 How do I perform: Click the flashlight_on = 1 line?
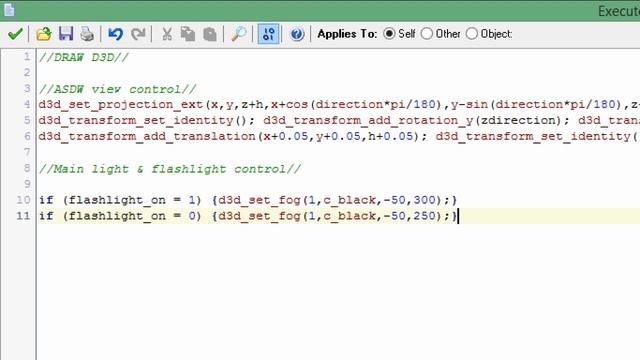click(248, 200)
